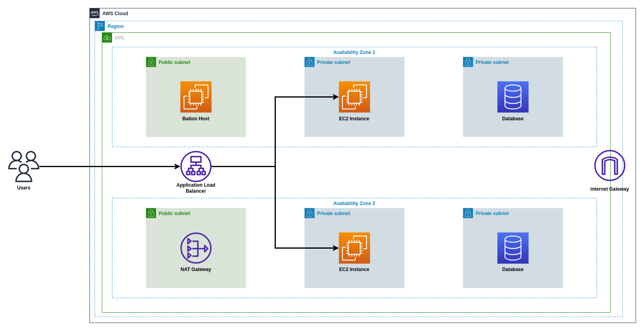Click Private subnet lock icon above EC2 in Zone 2
644x331 pixels.
(309, 213)
